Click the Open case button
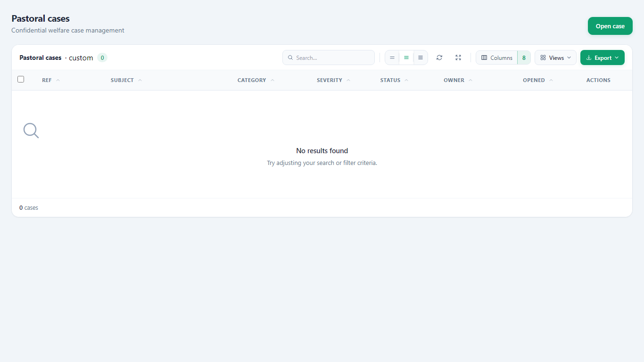 tap(610, 26)
